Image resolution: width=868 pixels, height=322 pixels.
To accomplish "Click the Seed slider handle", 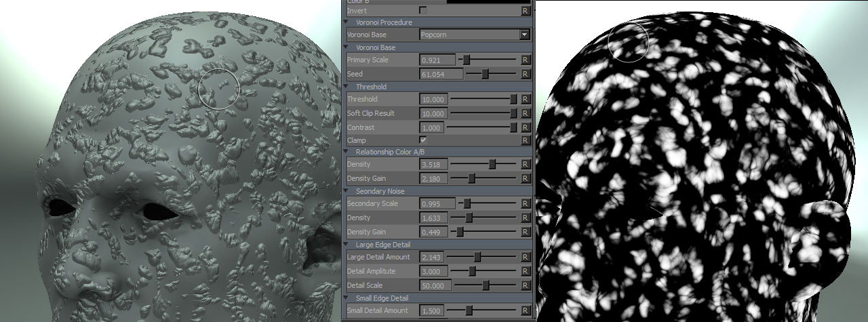I will [x=485, y=74].
